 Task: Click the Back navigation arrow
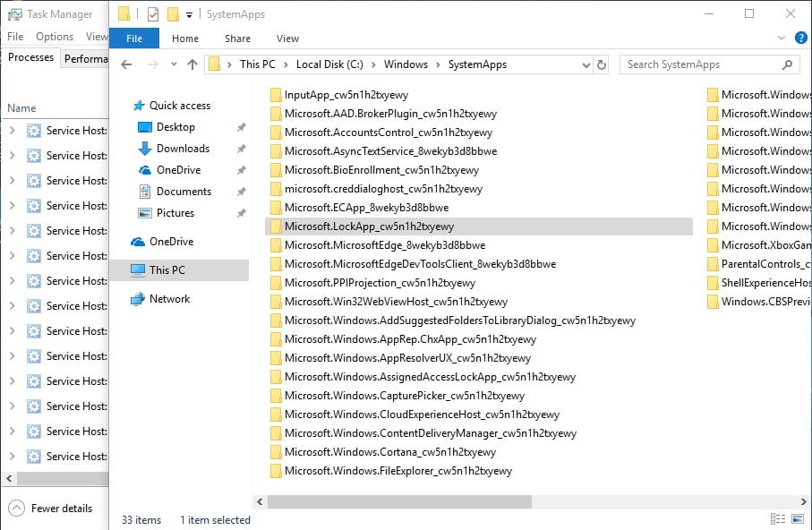tap(127, 64)
